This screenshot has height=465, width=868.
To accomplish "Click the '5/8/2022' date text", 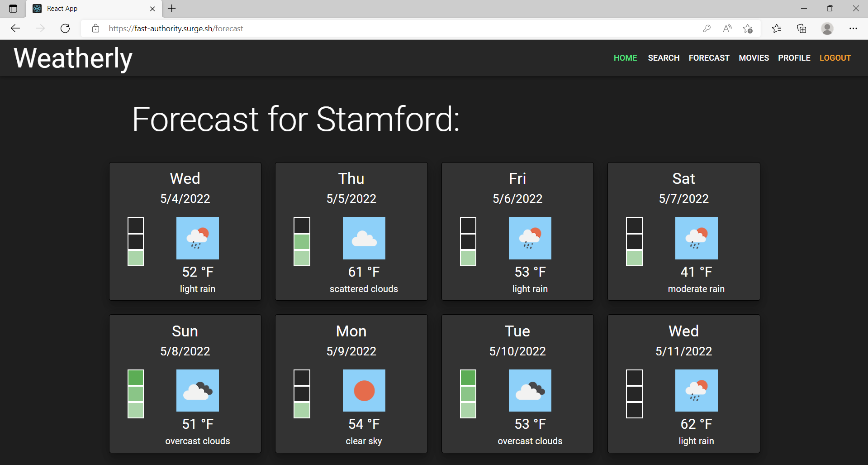I will (x=185, y=351).
